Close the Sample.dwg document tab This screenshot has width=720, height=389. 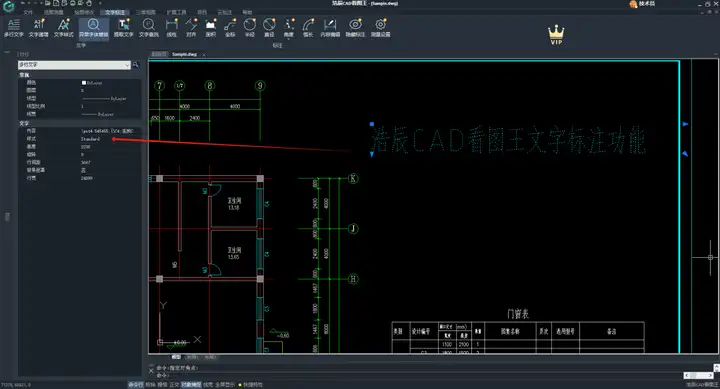(204, 55)
